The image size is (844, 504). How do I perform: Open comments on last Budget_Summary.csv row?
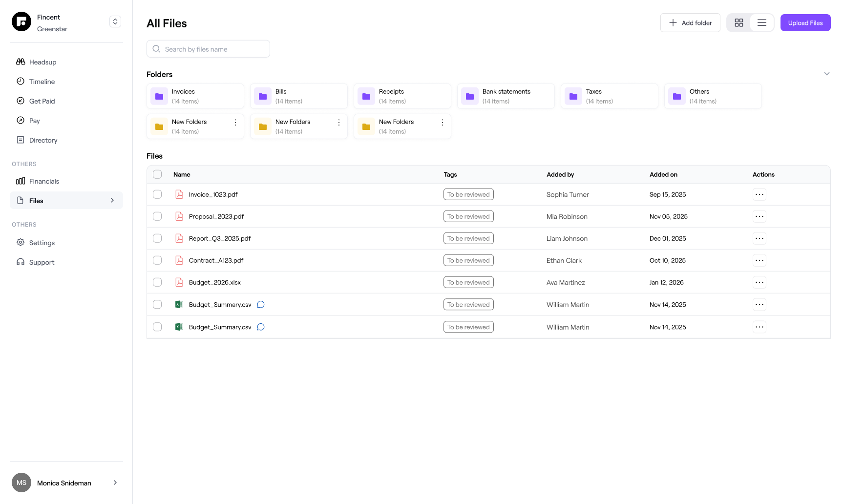[261, 327]
